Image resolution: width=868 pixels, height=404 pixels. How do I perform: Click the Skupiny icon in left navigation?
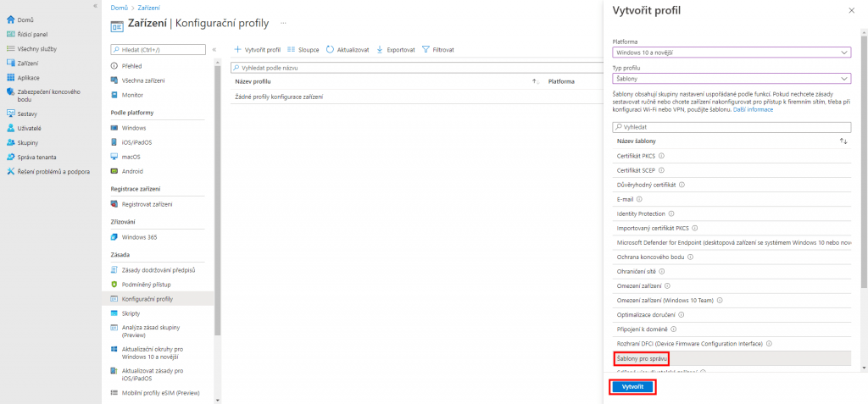tap(11, 142)
